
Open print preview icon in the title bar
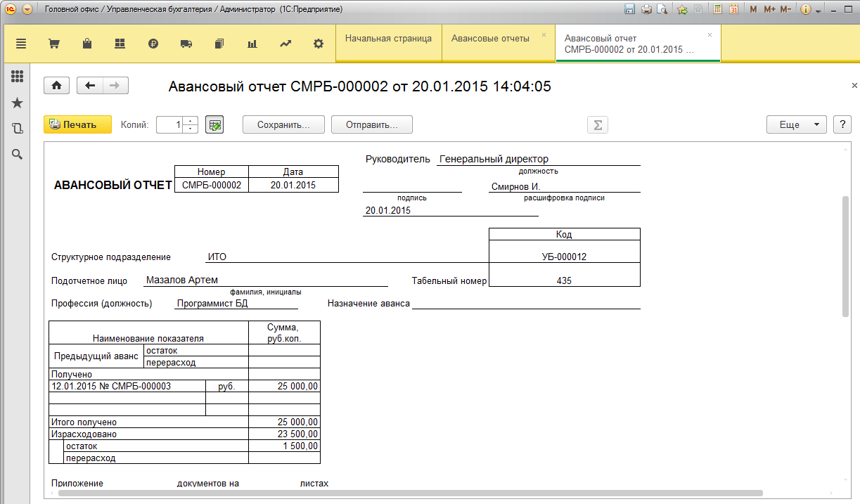[x=662, y=9]
